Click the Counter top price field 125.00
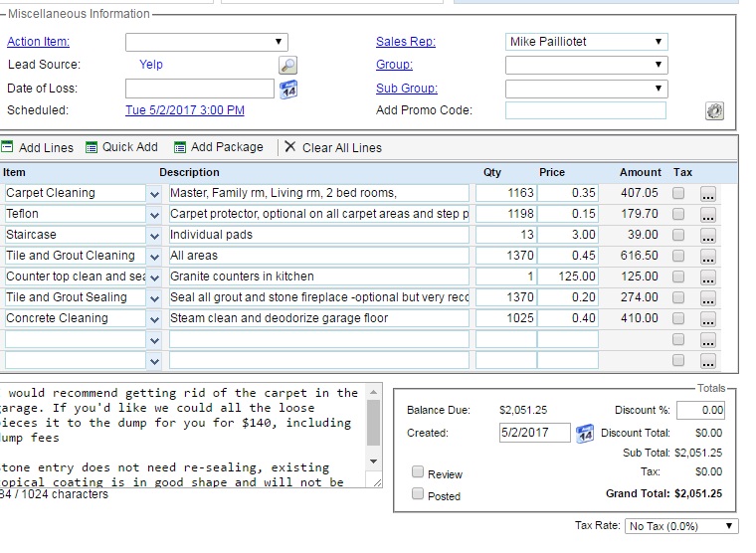Viewport: 756px width, 553px height. (567, 276)
